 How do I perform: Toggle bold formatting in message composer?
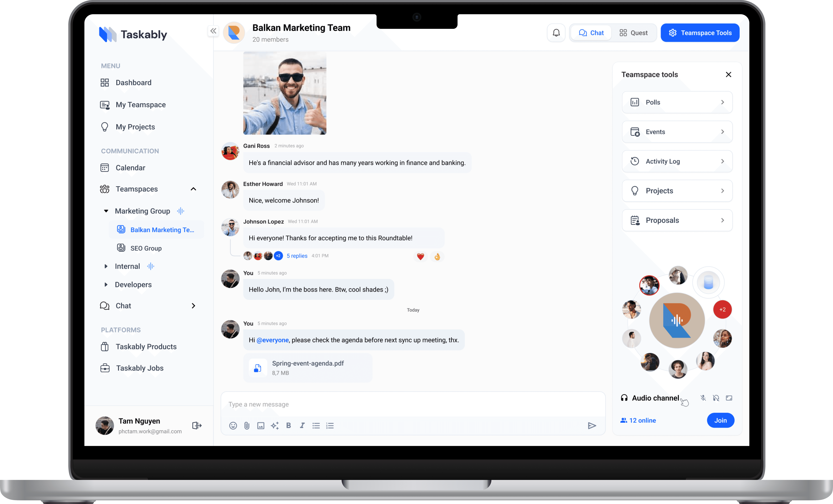click(x=288, y=426)
